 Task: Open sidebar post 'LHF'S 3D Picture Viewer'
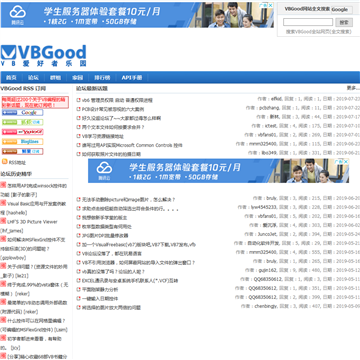(x=29, y=226)
